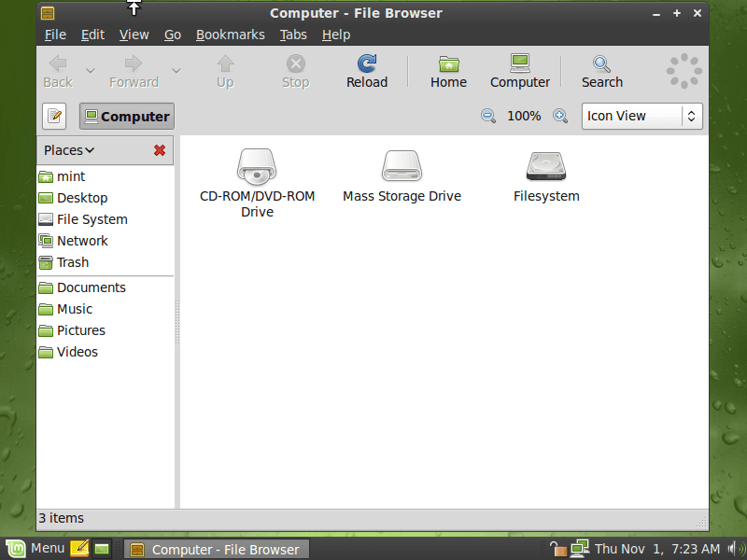747x560 pixels.
Task: Click the window menu icon in title bar
Action: tap(48, 13)
